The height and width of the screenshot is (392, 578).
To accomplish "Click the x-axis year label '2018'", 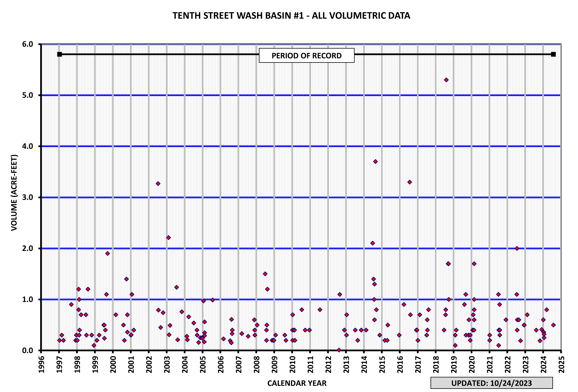I will click(x=436, y=364).
